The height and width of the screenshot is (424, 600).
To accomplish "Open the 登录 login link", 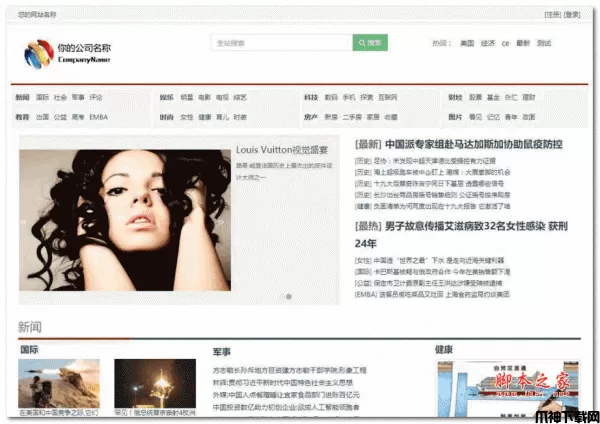I will coord(572,15).
